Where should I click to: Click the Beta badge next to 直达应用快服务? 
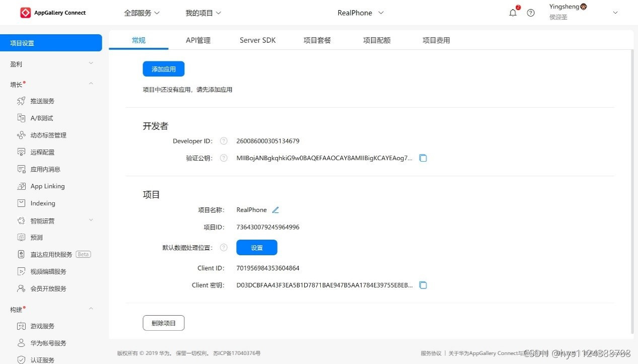pos(84,254)
